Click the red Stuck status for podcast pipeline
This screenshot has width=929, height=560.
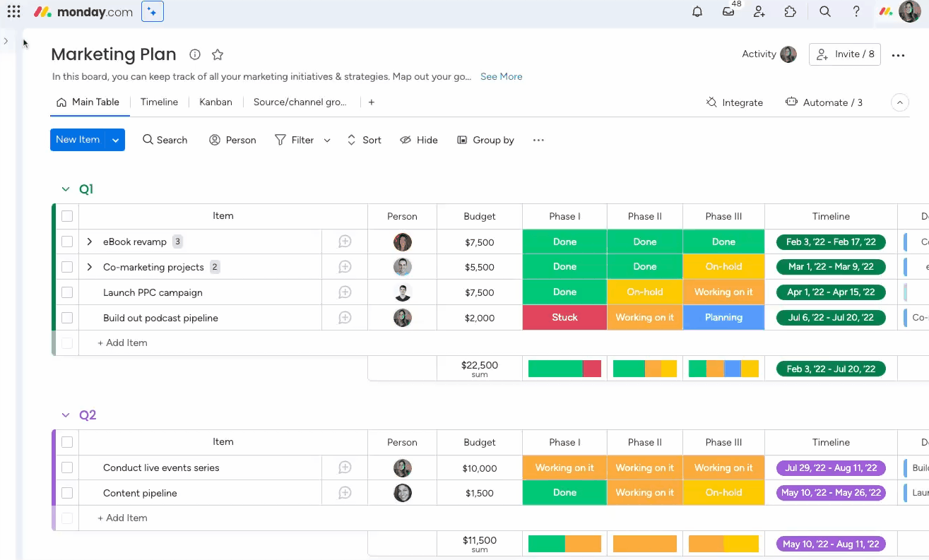point(564,318)
